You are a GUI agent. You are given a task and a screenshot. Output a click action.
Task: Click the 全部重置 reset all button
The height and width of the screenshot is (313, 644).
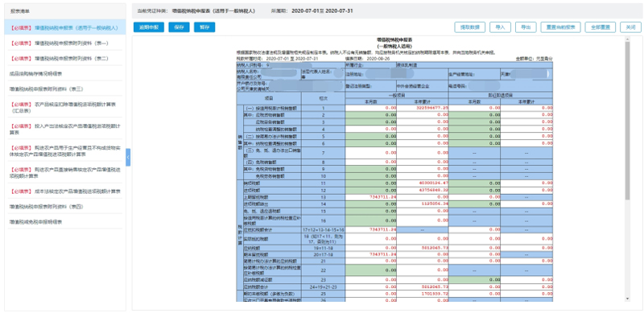[x=601, y=27]
